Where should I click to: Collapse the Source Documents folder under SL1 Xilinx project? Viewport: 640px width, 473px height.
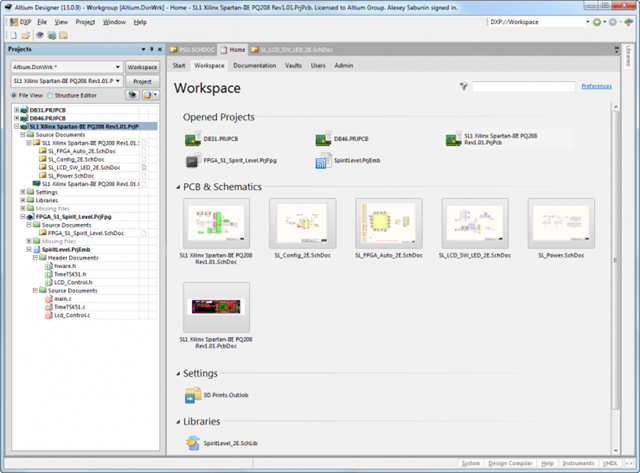tap(23, 135)
